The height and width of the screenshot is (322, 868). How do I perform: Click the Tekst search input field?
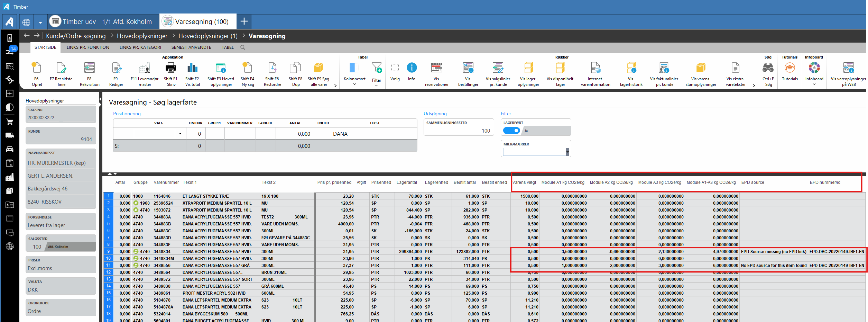pyautogui.click(x=374, y=134)
